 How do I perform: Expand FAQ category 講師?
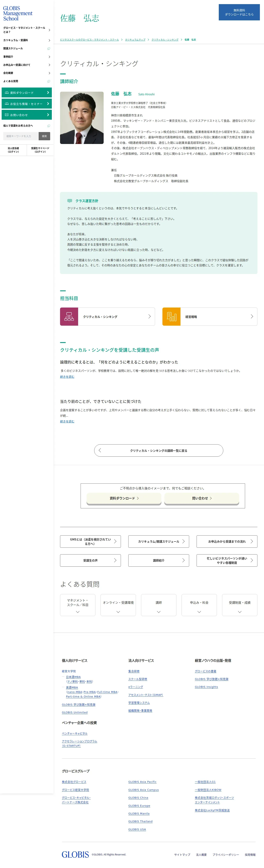tap(159, 605)
